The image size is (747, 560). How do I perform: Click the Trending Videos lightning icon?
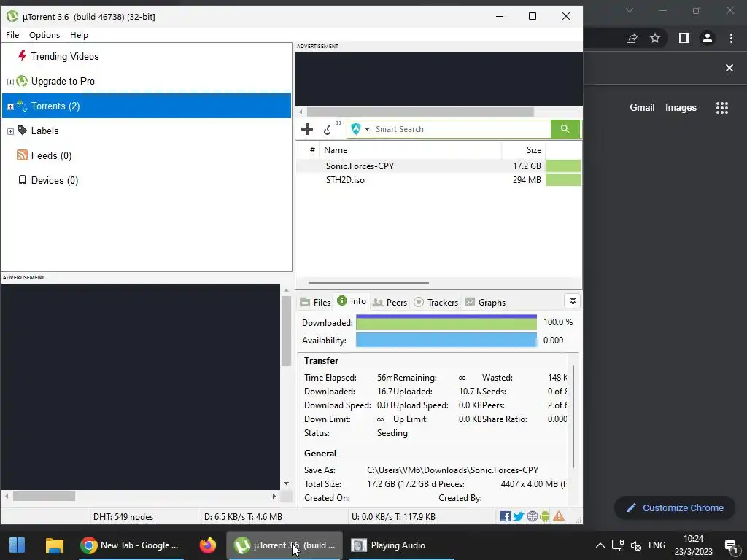pyautogui.click(x=22, y=55)
